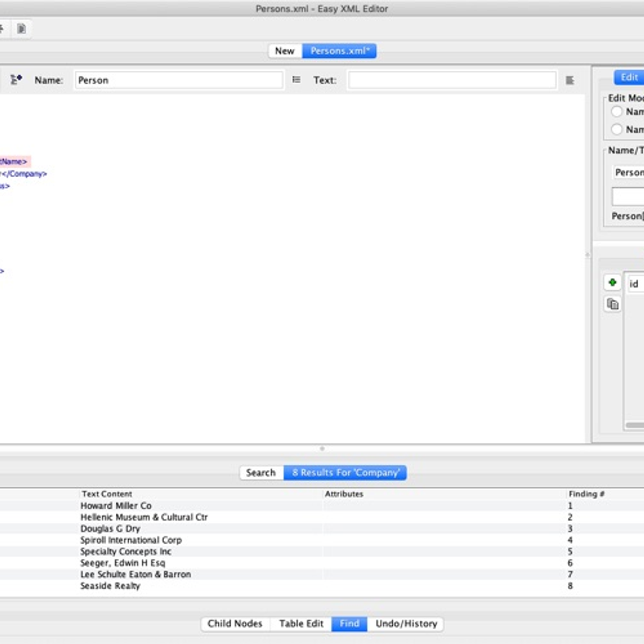Viewport: 644px width, 644px height.
Task: Switch to the New document tab
Action: (284, 51)
